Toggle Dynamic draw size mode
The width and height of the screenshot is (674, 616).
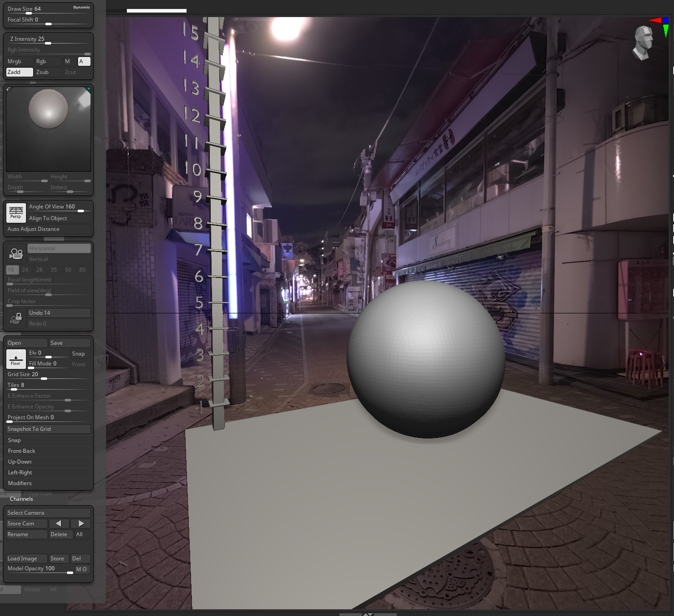coord(82,8)
